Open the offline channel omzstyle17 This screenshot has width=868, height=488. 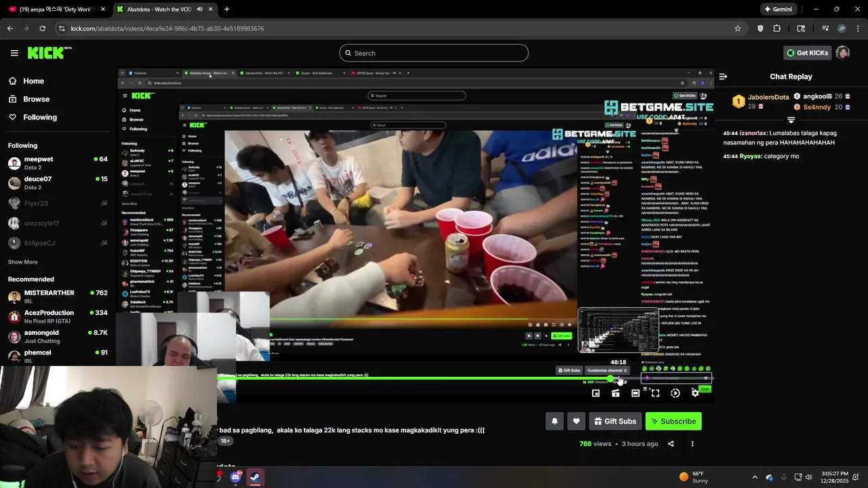click(58, 223)
